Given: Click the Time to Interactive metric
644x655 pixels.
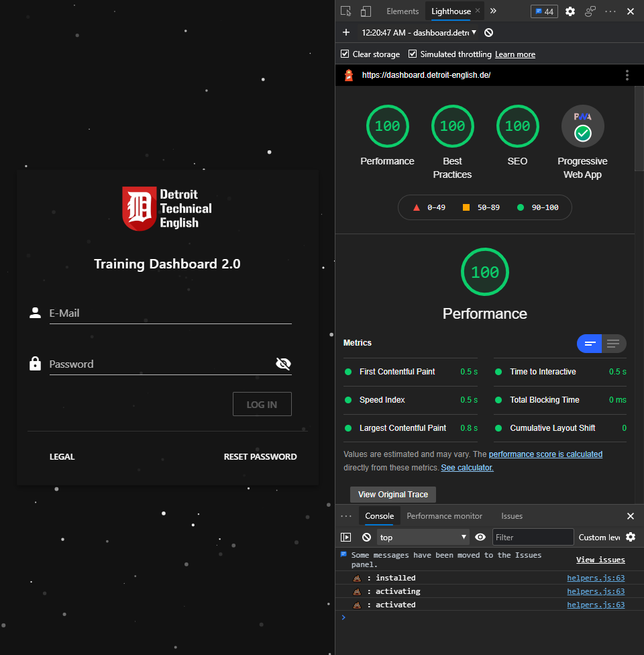Looking at the screenshot, I should click(560, 372).
